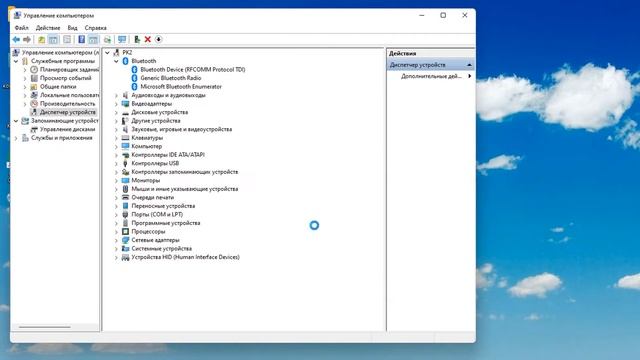This screenshot has width=640, height=360.
Task: Select Служебные программы node
Action: [x=63, y=61]
